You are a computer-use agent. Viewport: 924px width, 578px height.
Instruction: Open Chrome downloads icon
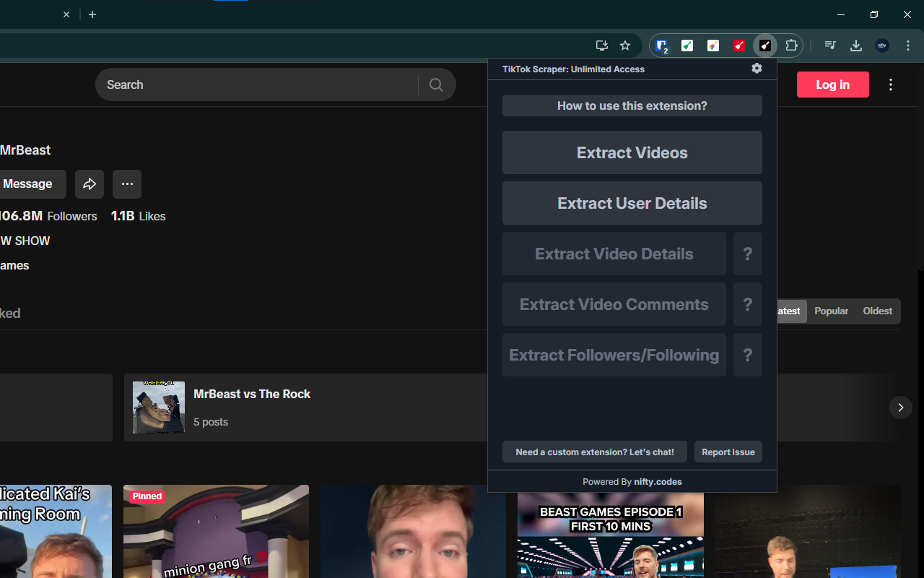tap(856, 46)
